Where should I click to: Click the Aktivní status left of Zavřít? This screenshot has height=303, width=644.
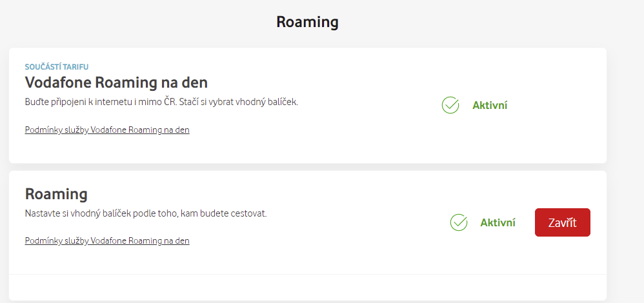pos(498,222)
